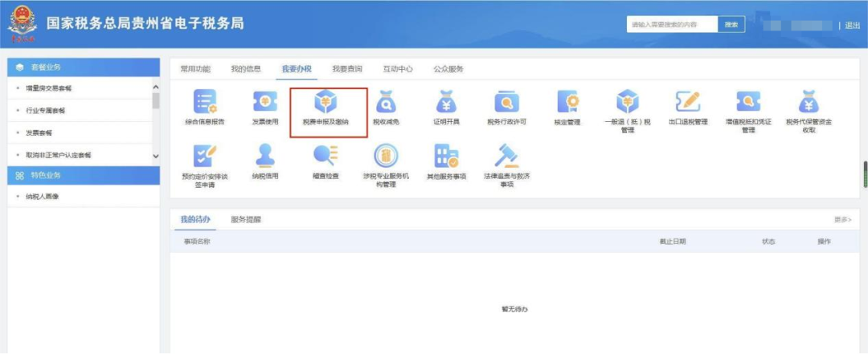Click the 状态 column header
Viewport: 868px width, 354px height.
[768, 242]
